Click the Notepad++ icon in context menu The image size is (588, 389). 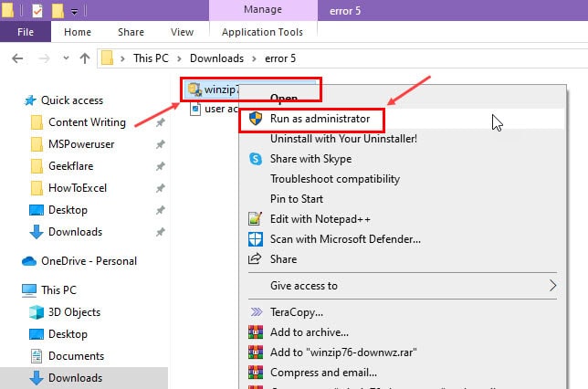click(256, 218)
